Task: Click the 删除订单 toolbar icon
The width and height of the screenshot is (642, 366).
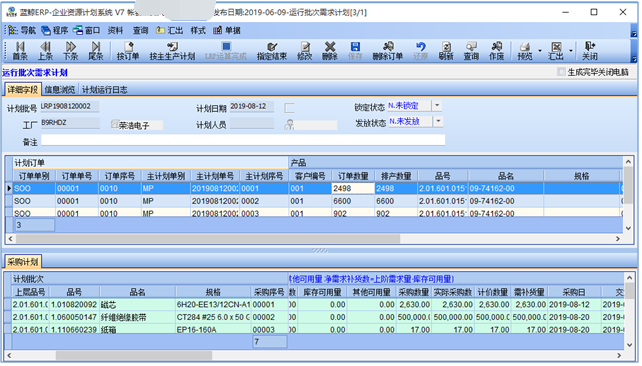Action: tap(388, 51)
